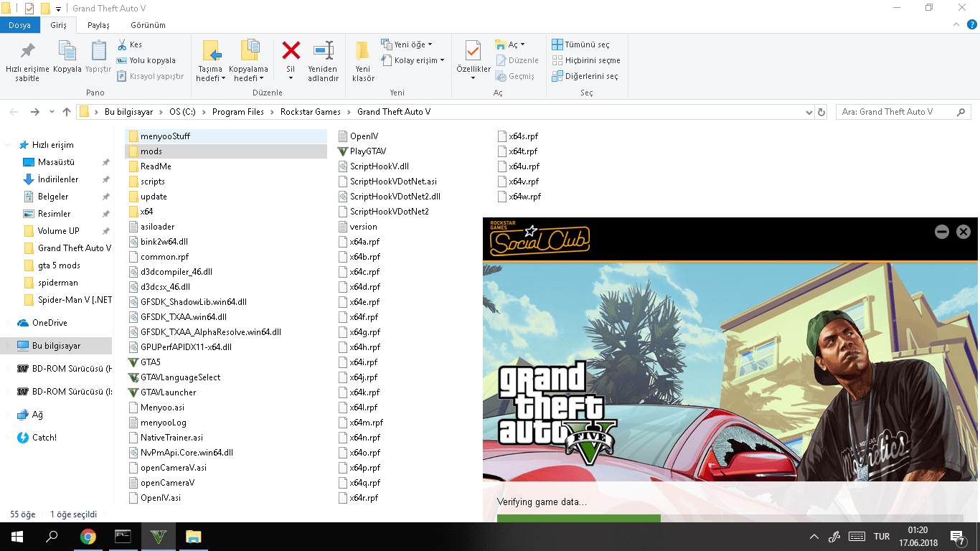Click Yeniden adlandır rename icon
This screenshot has width=980, height=551.
tap(324, 62)
